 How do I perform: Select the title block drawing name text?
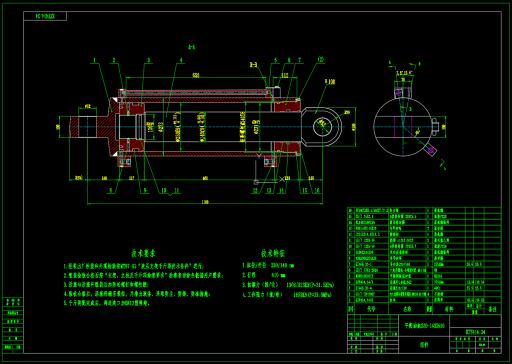point(425,325)
